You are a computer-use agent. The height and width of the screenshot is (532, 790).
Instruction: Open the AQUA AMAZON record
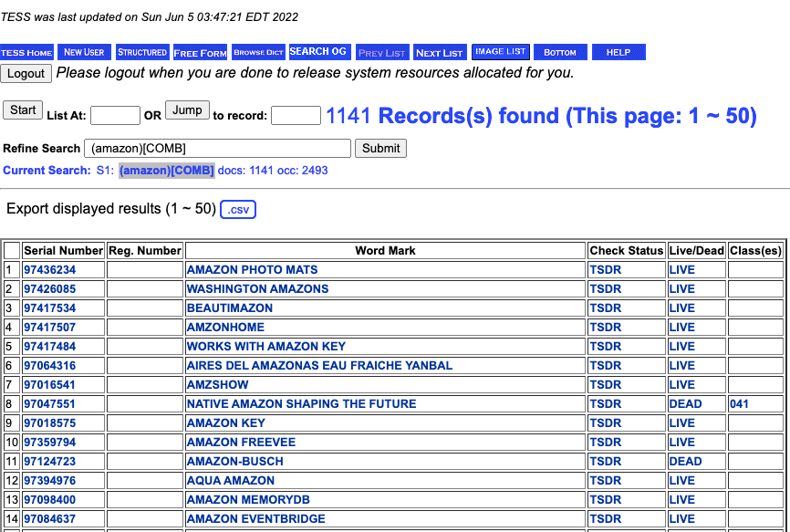tap(230, 480)
